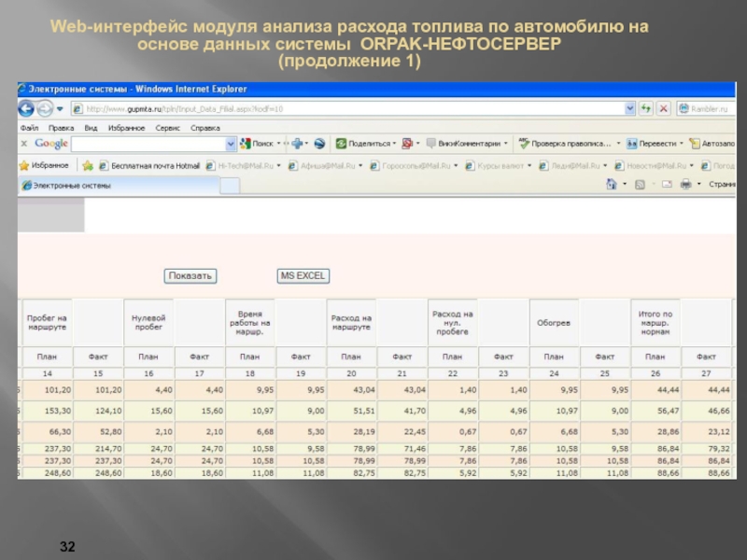
Task: Click the RSS feeds icon
Action: (x=640, y=185)
